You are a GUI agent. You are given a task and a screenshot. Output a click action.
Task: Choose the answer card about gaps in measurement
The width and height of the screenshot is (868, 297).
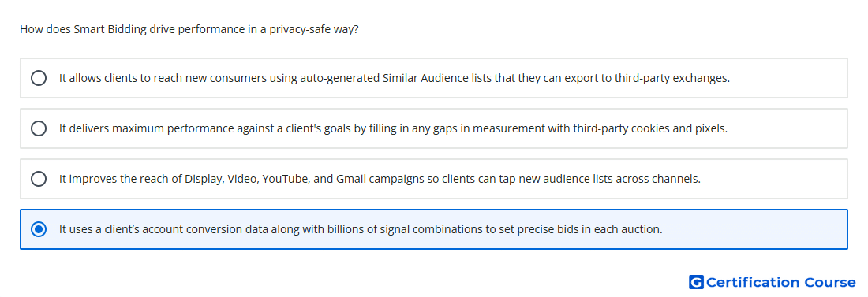tap(434, 128)
